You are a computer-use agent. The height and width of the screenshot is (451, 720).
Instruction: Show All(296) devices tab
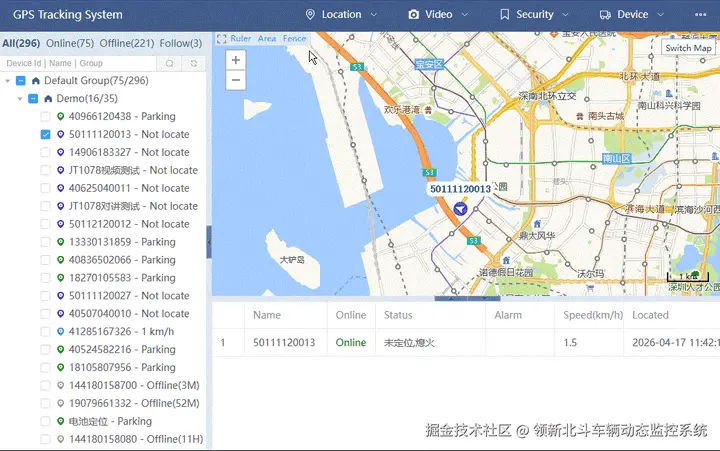tap(21, 43)
